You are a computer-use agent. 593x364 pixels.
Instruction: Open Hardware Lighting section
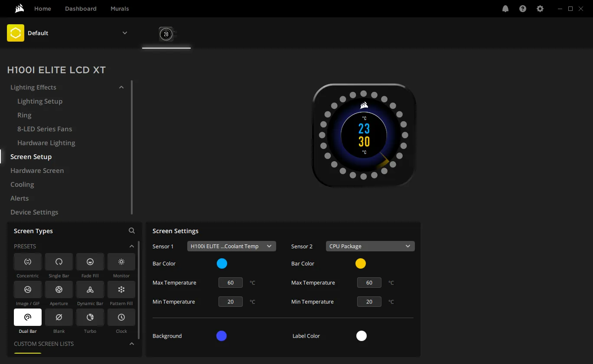46,143
